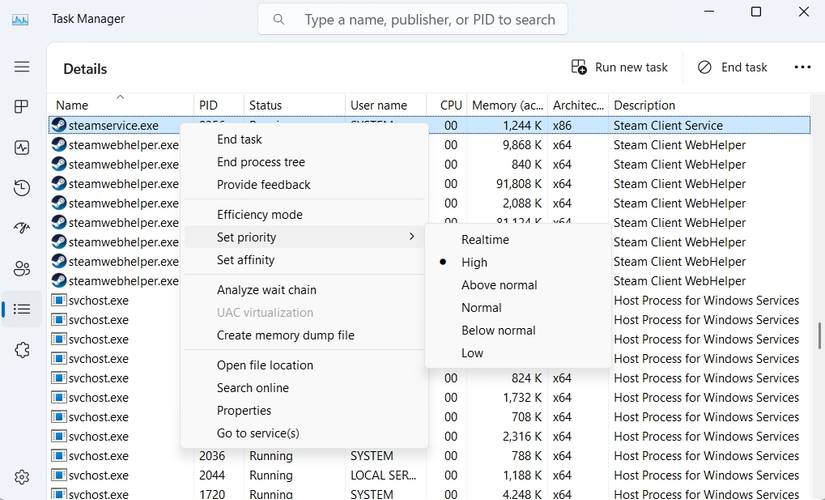Open the Startup apps page icon
825x500 pixels.
22,228
